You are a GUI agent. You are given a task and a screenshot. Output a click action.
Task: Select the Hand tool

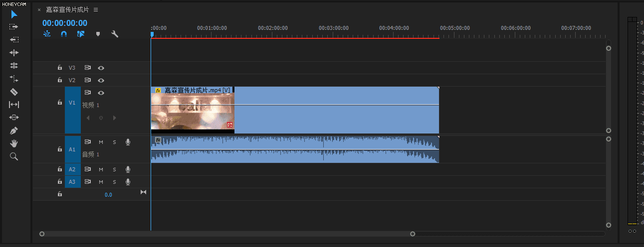pos(14,143)
